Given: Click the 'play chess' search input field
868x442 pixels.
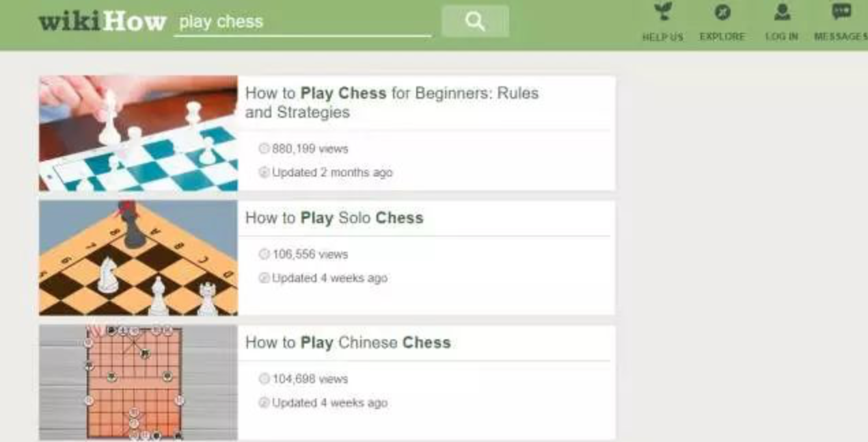Looking at the screenshot, I should pos(303,22).
